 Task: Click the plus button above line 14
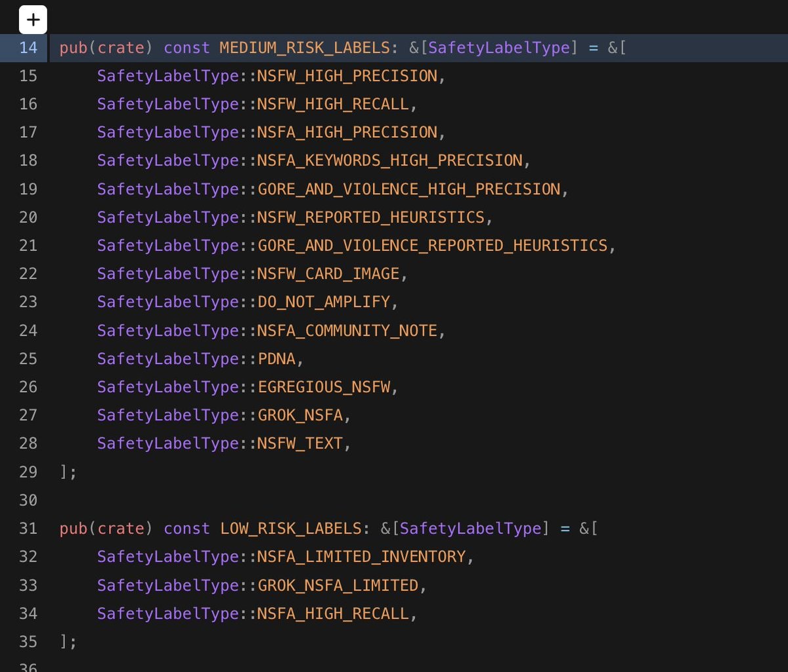tap(33, 20)
